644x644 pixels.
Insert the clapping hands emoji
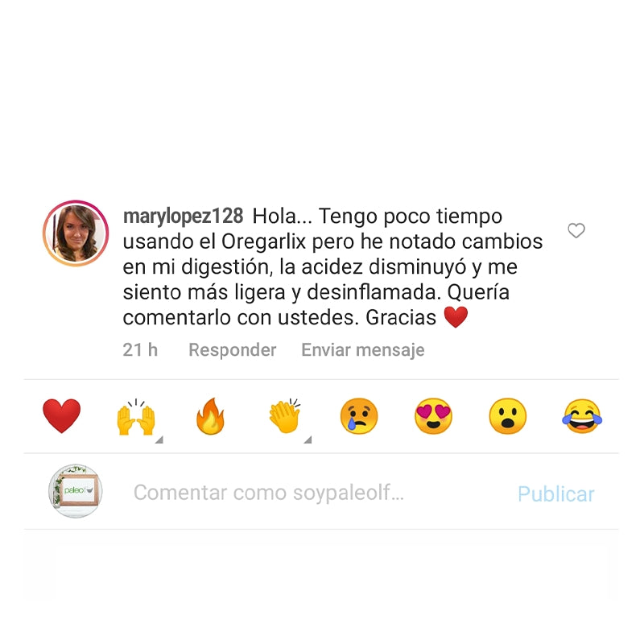tap(284, 415)
